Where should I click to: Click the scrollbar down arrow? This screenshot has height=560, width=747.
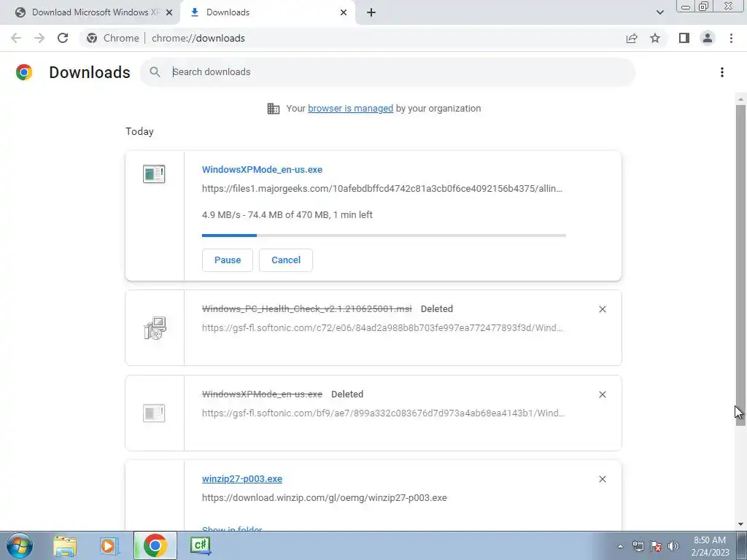740,524
